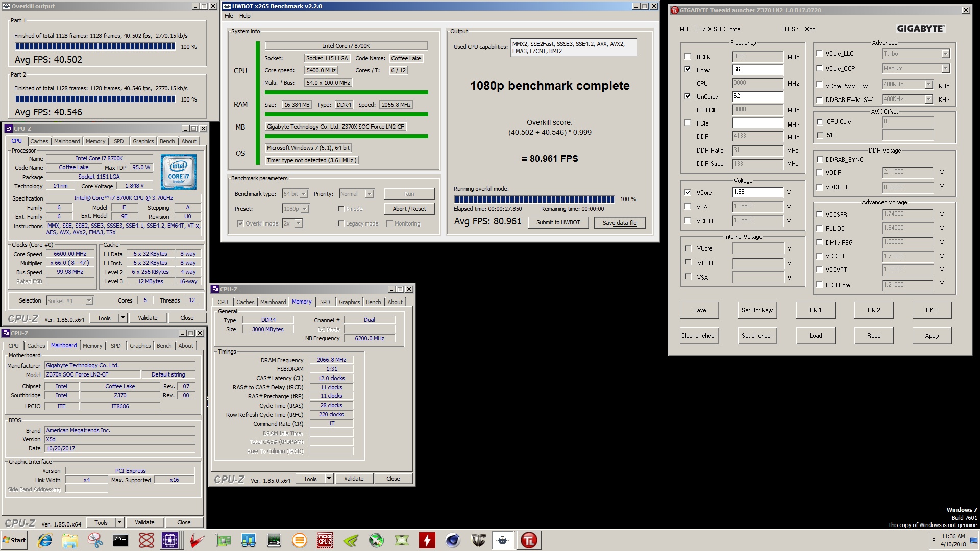Click Submit to HWBOT button
This screenshot has width=980, height=551.
(x=558, y=222)
